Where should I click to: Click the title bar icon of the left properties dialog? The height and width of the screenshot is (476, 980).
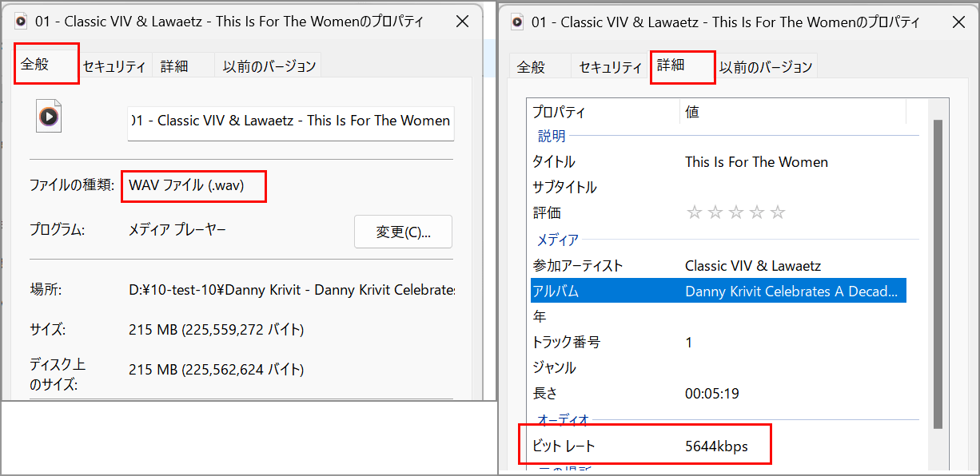pos(22,22)
